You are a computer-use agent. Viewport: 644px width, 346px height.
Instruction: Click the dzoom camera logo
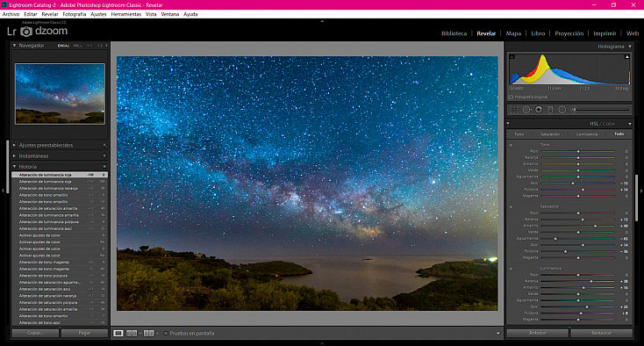point(26,32)
